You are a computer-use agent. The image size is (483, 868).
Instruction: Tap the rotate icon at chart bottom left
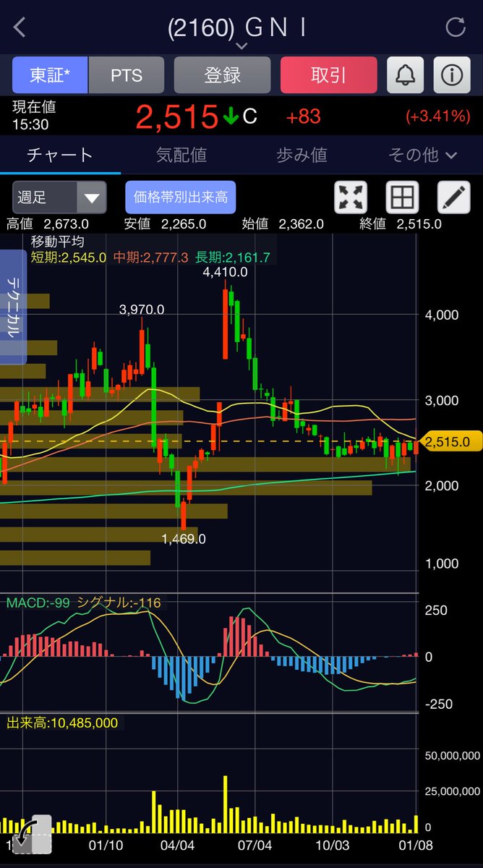click(x=31, y=834)
